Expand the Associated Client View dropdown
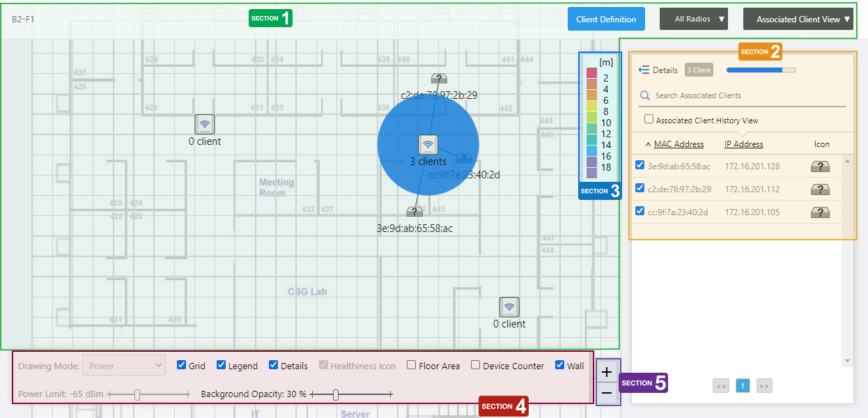This screenshot has width=868, height=418. coord(798,20)
